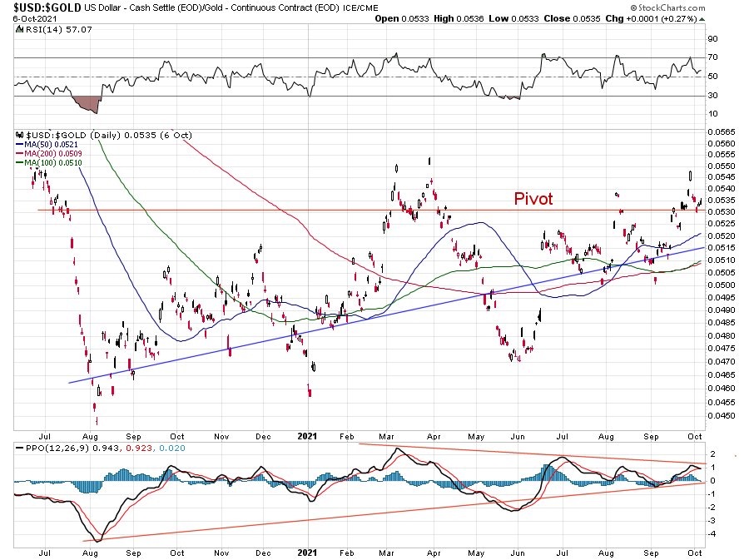
Task: Click the RSI axis level 70
Action: point(712,57)
